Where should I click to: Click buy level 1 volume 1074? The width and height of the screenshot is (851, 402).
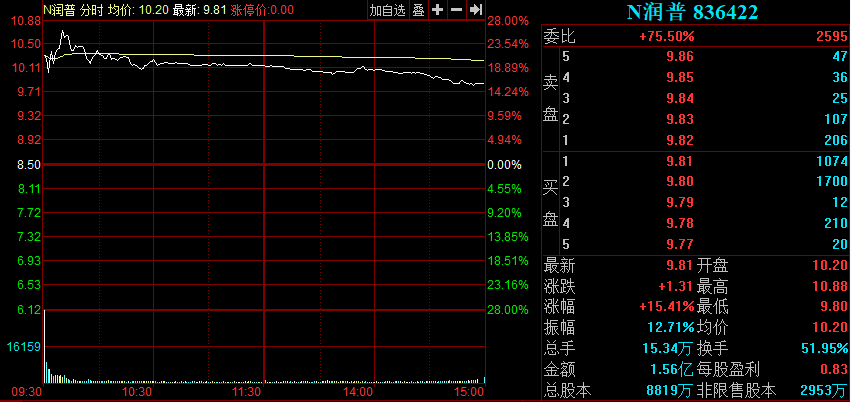[x=831, y=161]
